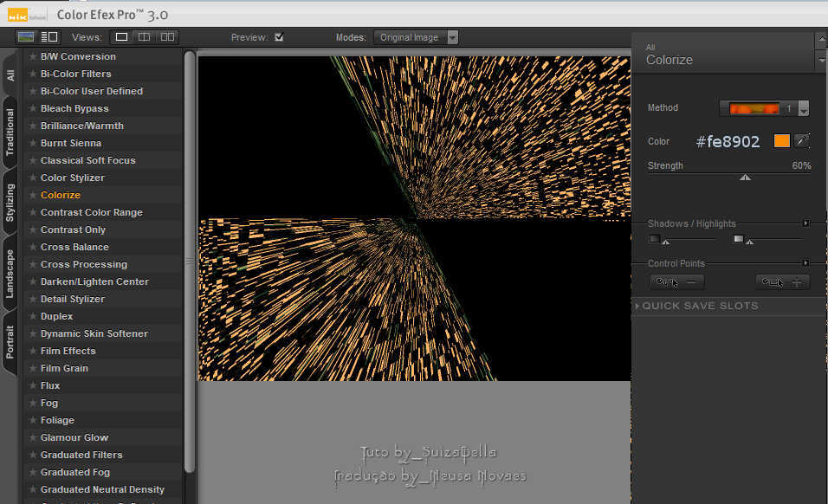Pick a color with the eyedropper icon
Viewport: 828px width, 504px height.
coord(802,141)
